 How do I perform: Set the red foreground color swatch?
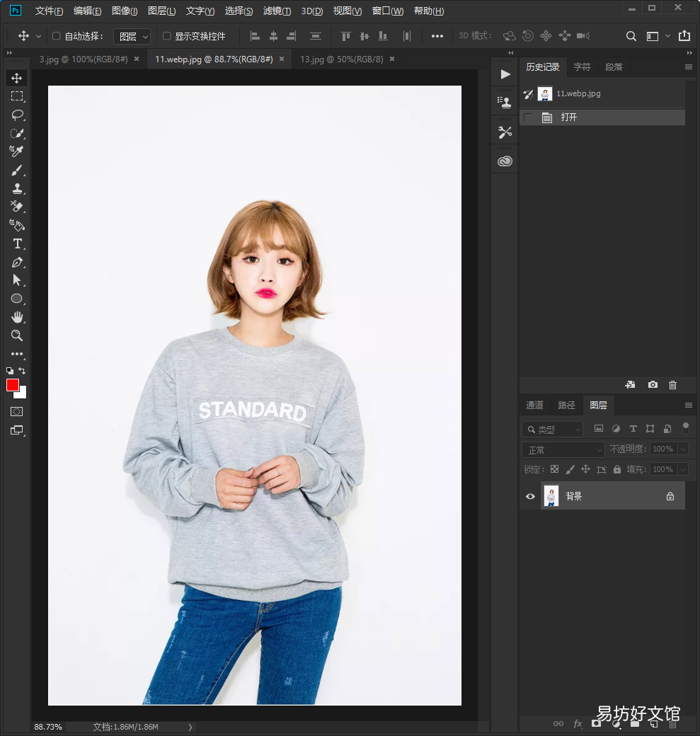tap(12, 385)
